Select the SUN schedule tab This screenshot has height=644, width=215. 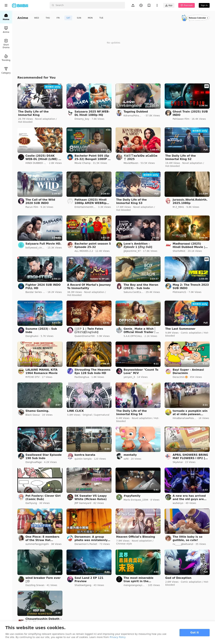coord(79,18)
